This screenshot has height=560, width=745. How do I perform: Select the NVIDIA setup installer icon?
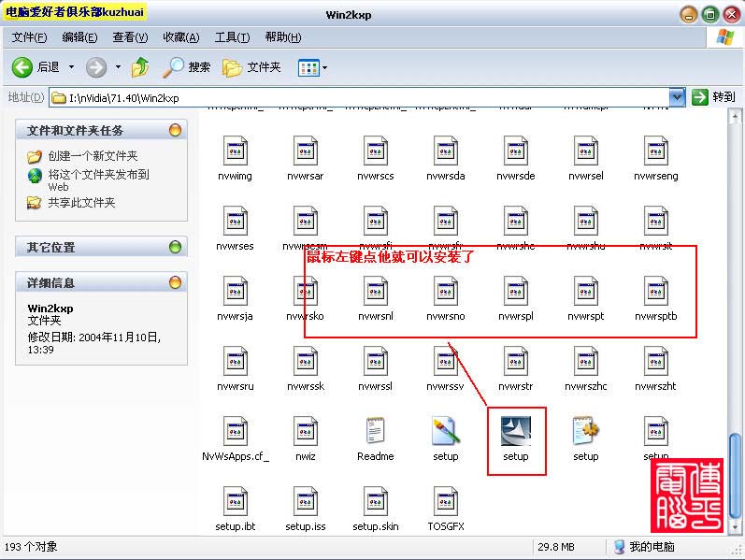[x=516, y=431]
